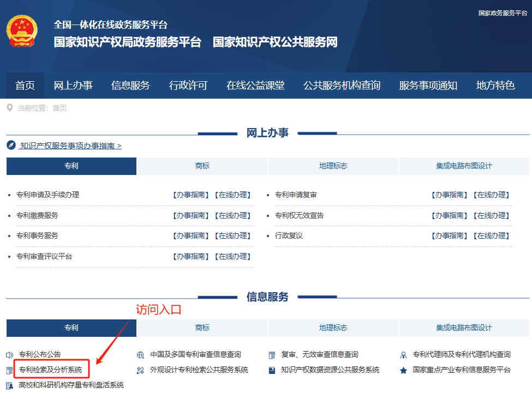The height and width of the screenshot is (399, 532).
Task: Click the 专利缴费服务 list item text
Action: pos(37,216)
